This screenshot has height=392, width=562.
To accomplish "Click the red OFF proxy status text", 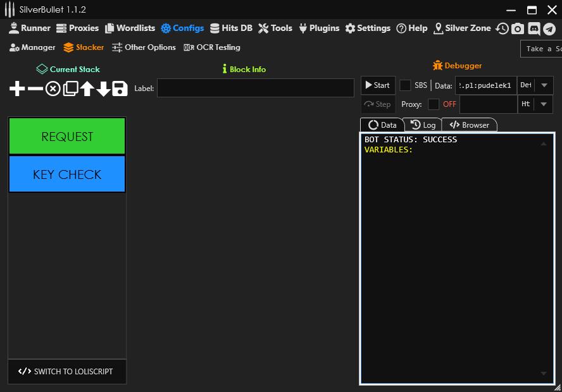I will [x=449, y=104].
